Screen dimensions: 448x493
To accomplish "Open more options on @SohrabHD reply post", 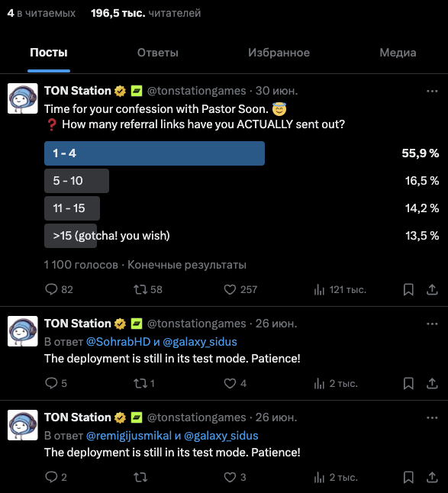I will [432, 324].
